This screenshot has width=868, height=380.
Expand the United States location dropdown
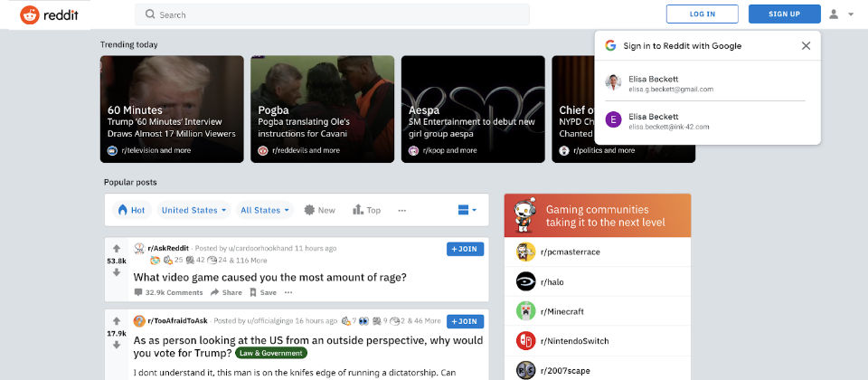tap(194, 210)
